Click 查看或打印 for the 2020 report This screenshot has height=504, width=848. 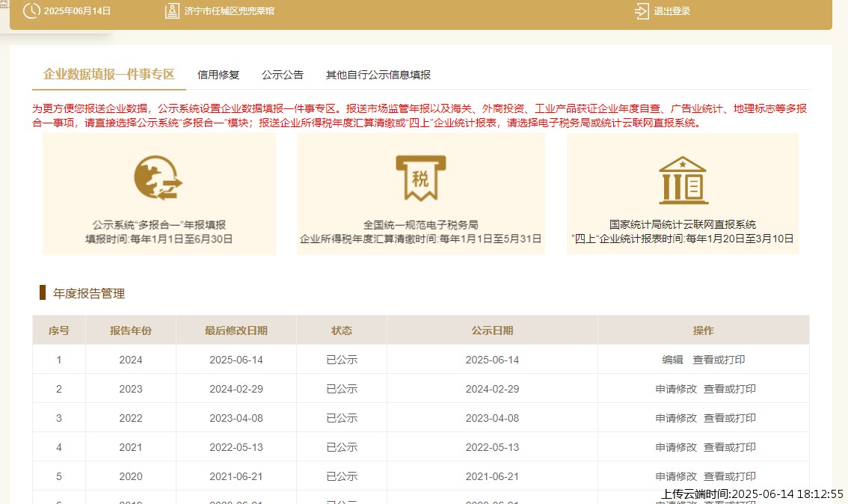click(x=730, y=476)
